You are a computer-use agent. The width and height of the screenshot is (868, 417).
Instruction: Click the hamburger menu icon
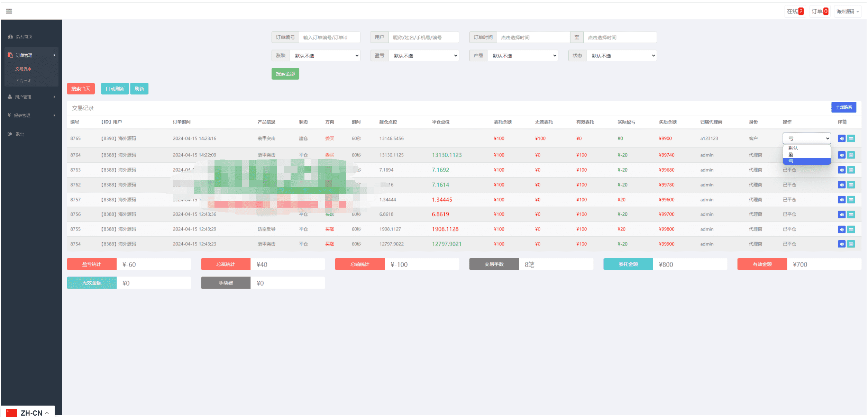(x=9, y=11)
